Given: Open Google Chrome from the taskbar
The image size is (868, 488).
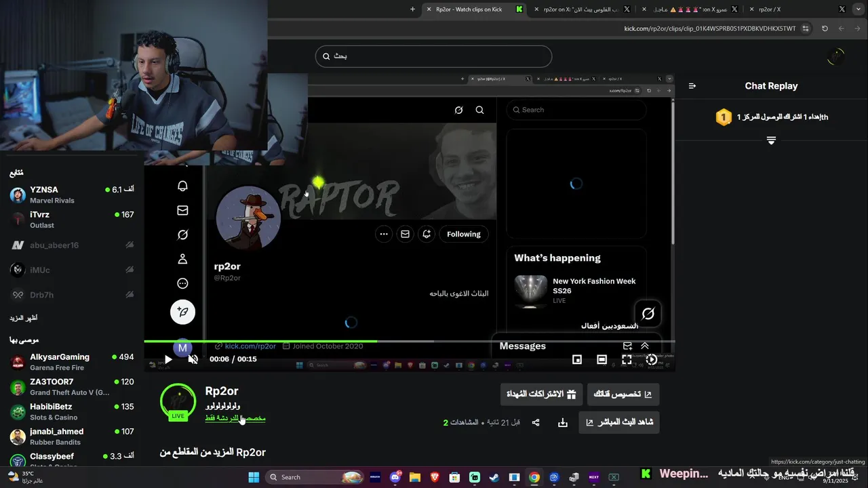Looking at the screenshot, I should (x=534, y=477).
